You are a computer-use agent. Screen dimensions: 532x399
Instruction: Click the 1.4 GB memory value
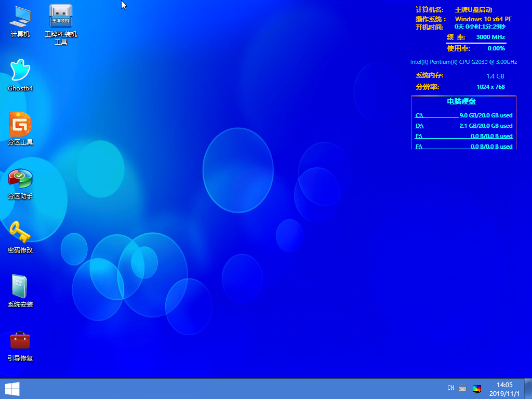click(x=495, y=76)
